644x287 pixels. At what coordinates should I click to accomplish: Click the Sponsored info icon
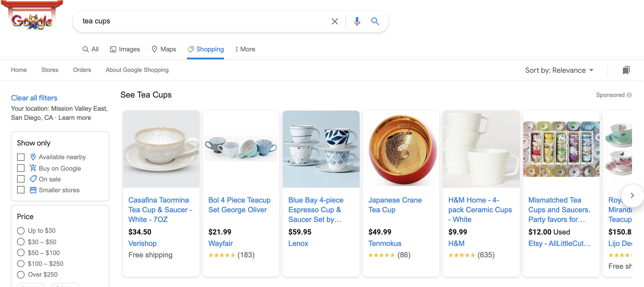pyautogui.click(x=629, y=95)
